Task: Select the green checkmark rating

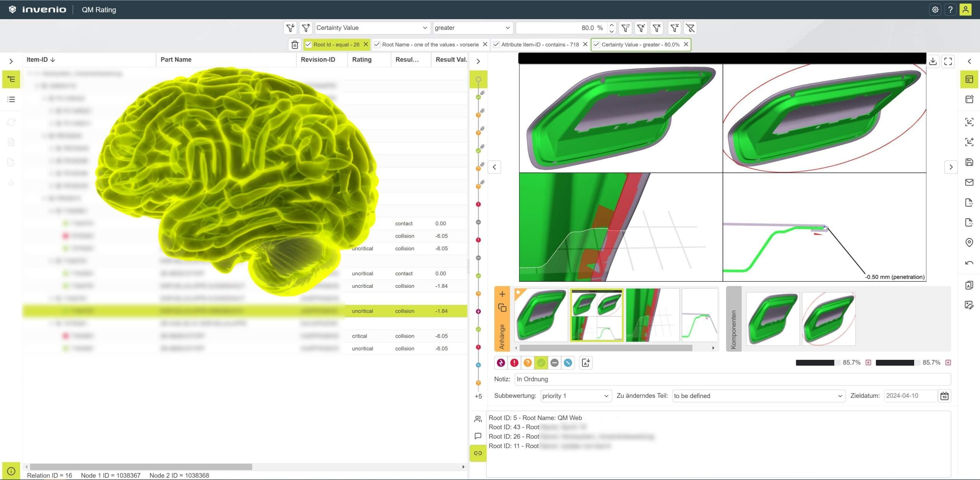Action: [541, 362]
